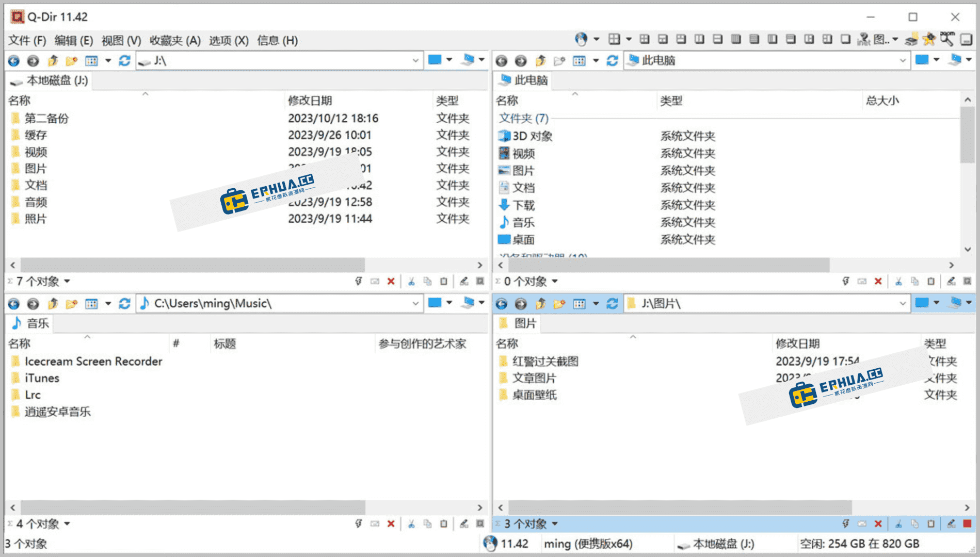Expand the 7 个对象 dropdown
The height and width of the screenshot is (557, 980).
click(x=67, y=281)
